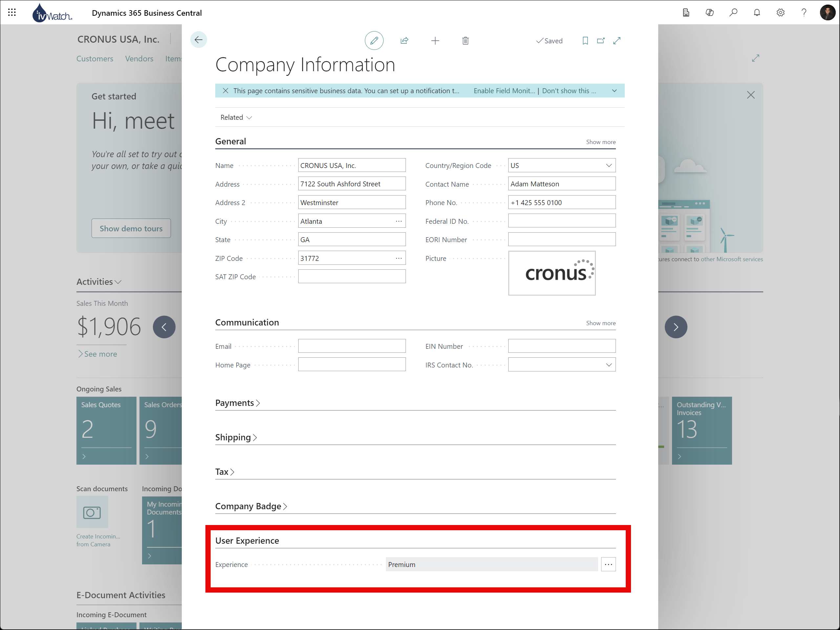Expand the Experience field options
Image resolution: width=840 pixels, height=630 pixels.
click(x=608, y=564)
